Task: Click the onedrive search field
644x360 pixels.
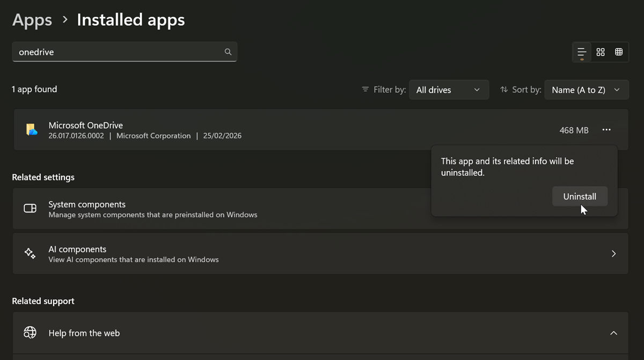Action: click(x=118, y=52)
